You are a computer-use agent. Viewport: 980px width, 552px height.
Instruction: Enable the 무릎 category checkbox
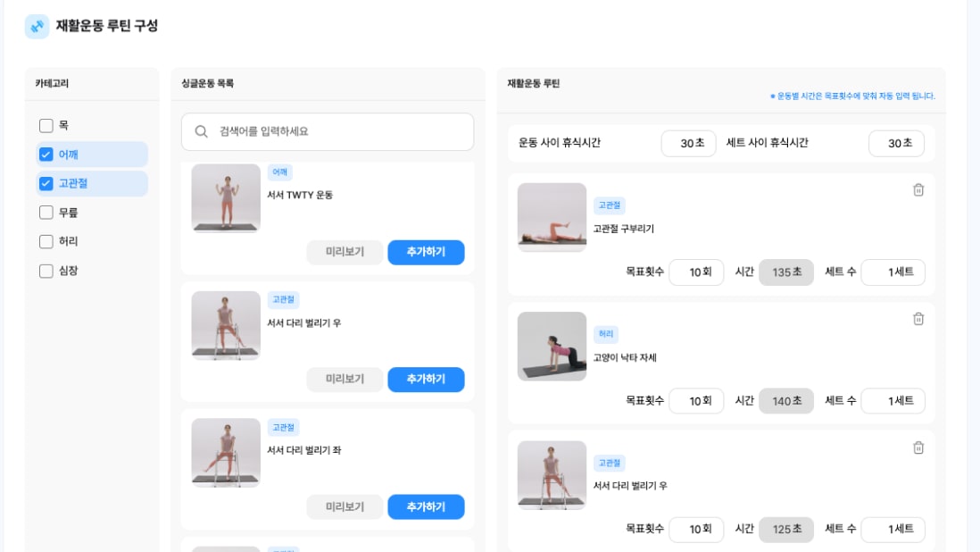(x=46, y=213)
